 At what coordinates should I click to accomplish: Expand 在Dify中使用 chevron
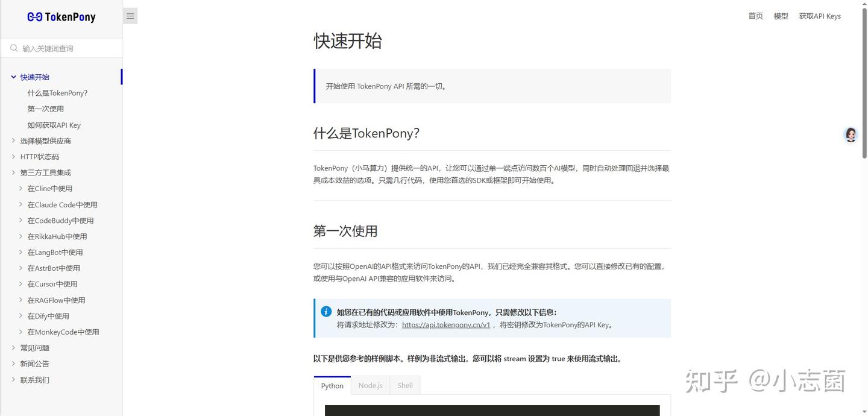pyautogui.click(x=20, y=316)
